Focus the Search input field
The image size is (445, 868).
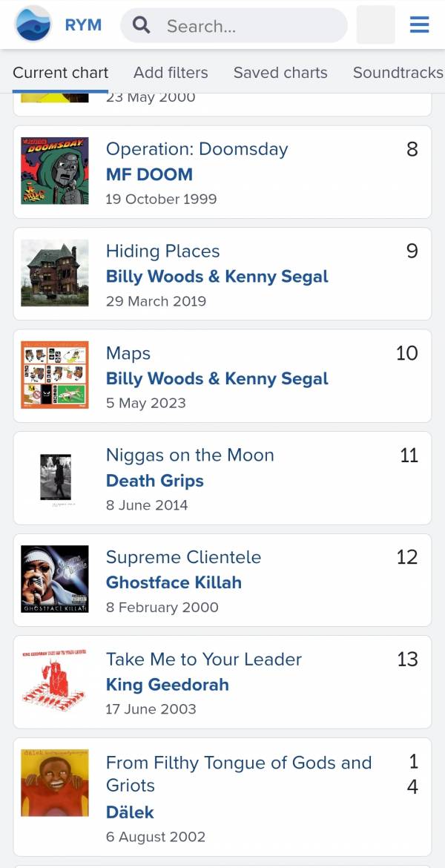[234, 25]
